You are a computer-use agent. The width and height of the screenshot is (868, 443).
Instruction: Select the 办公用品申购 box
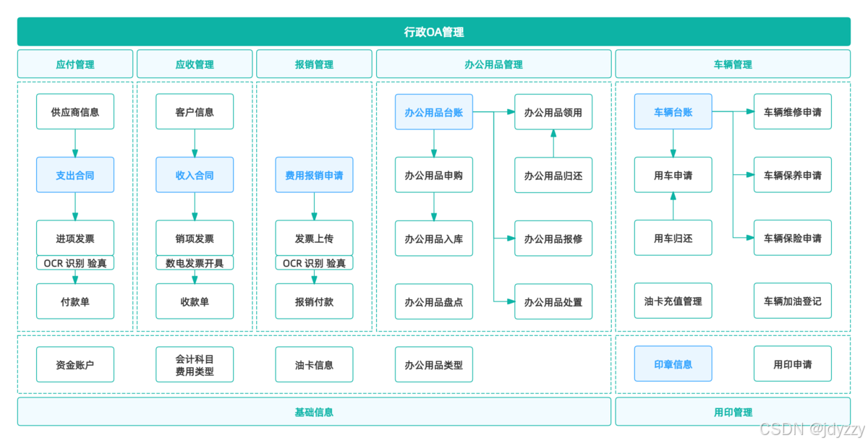(x=434, y=175)
